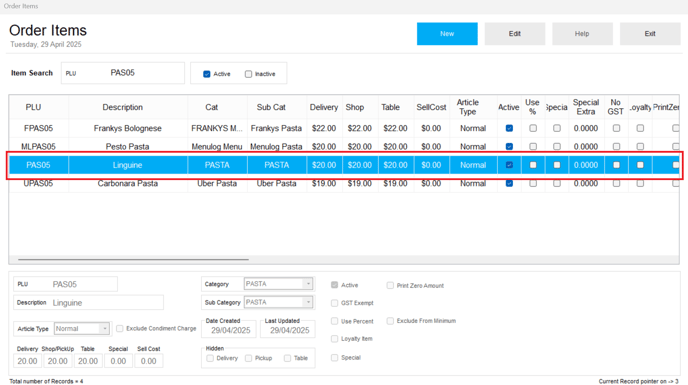Click the $22.00 Table price cell
The image size is (688, 385).
point(395,128)
